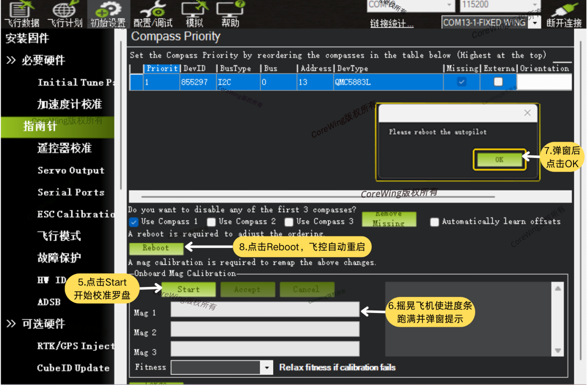Select the 初始设置 initial setup icon
This screenshot has height=385, width=588.
click(108, 14)
